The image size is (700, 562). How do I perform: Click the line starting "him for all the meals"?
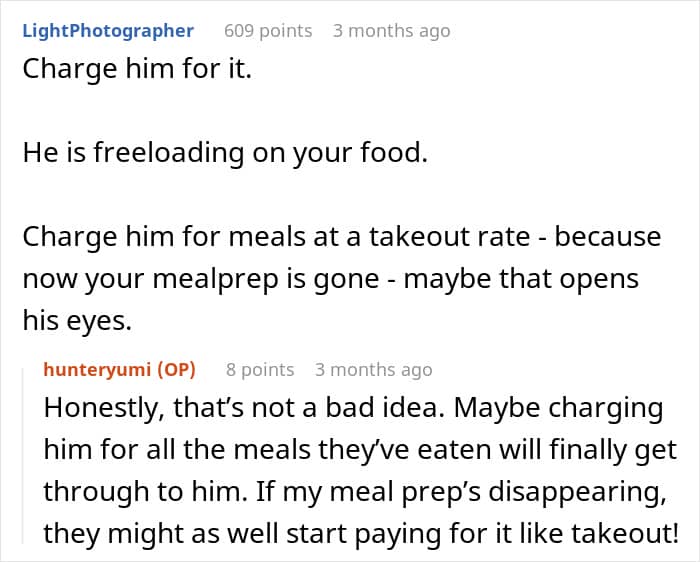pos(360,450)
